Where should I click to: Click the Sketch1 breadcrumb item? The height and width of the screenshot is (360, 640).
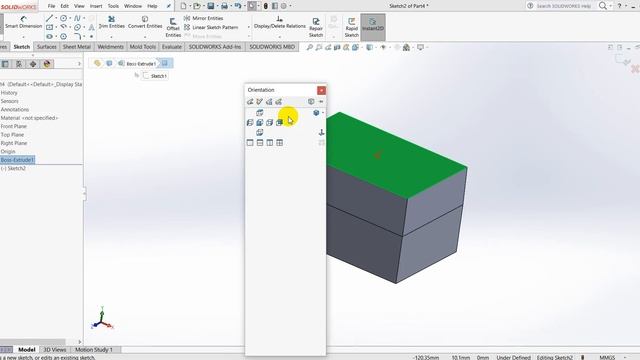(x=155, y=76)
